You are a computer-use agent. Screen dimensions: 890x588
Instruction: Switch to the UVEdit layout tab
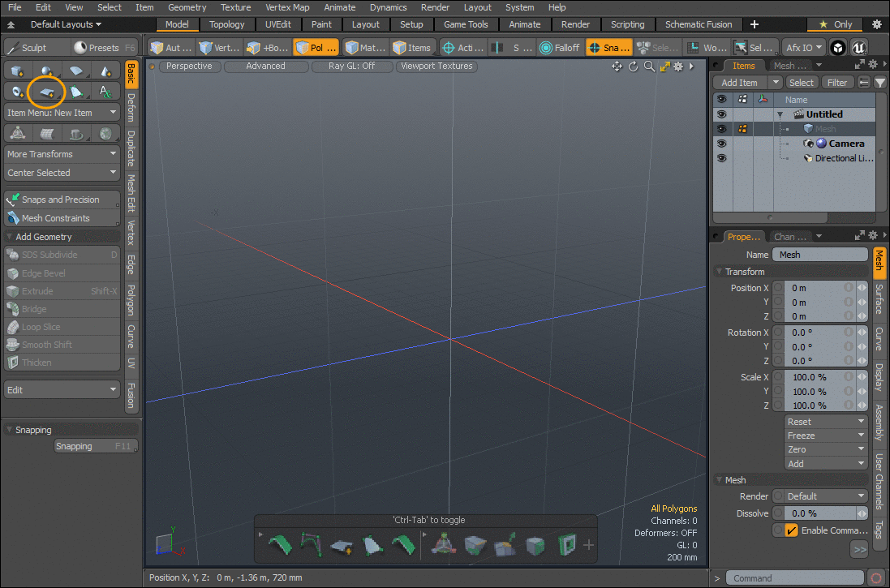(277, 24)
